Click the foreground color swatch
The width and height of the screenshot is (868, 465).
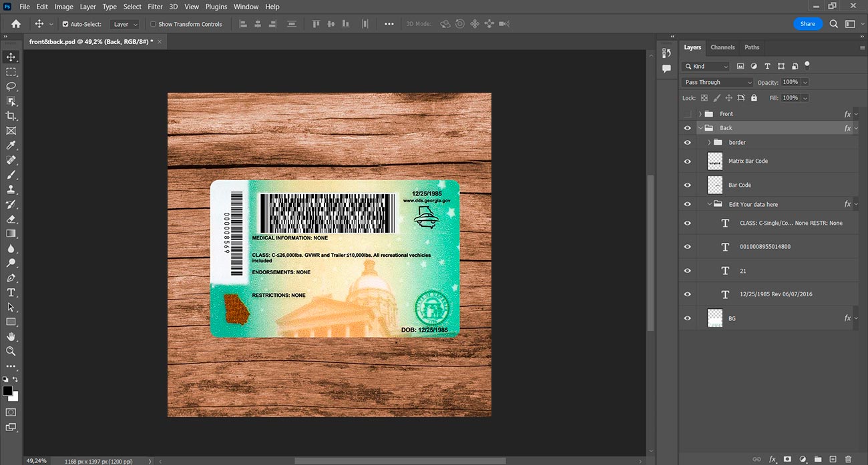click(x=7, y=391)
